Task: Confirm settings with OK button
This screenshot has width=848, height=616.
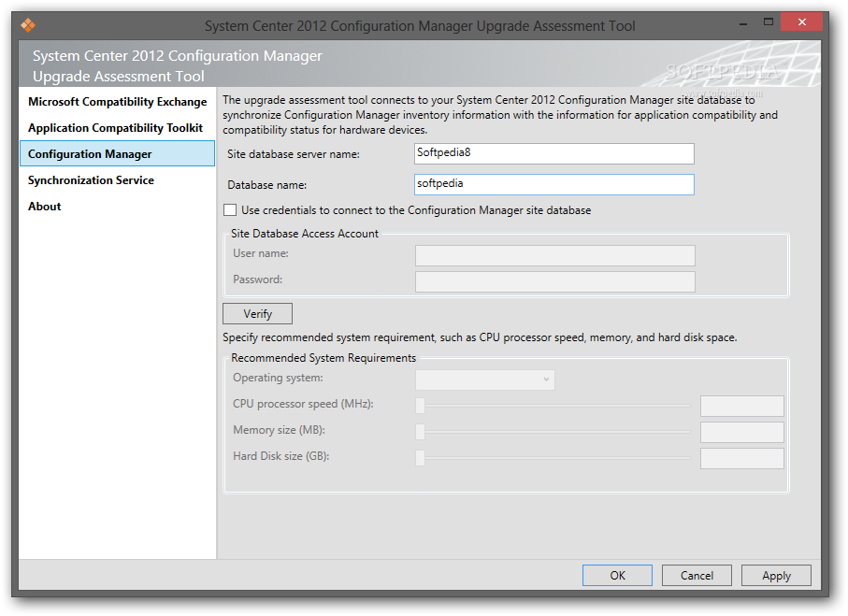Action: 617,576
